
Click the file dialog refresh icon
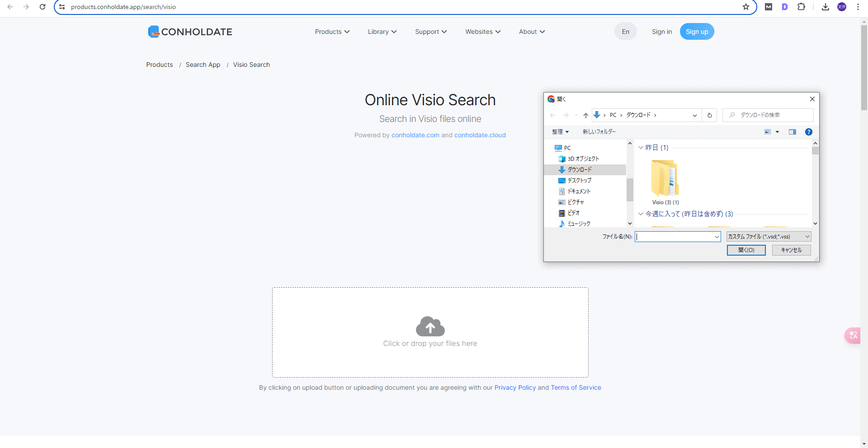[x=709, y=115]
